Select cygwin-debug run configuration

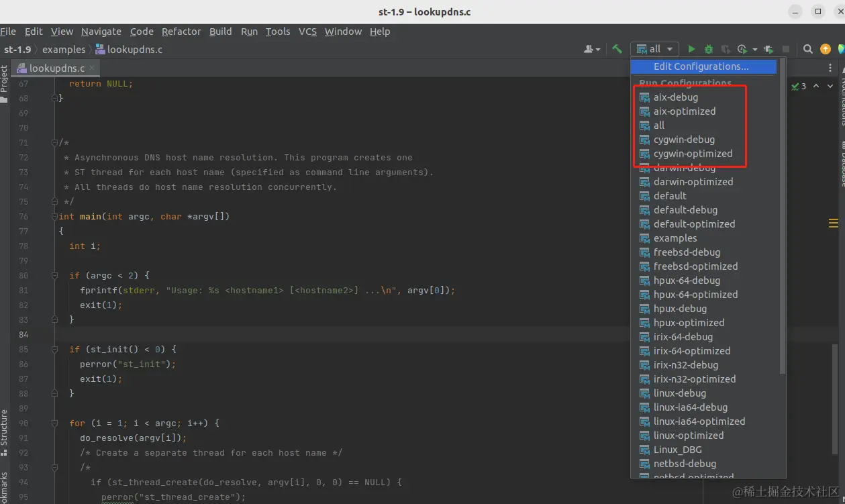[703, 140]
